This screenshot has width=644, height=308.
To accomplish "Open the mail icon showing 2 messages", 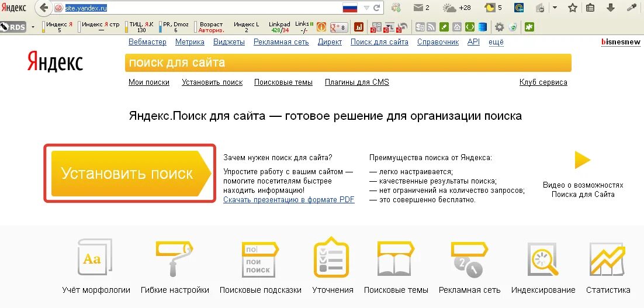I will (421, 8).
